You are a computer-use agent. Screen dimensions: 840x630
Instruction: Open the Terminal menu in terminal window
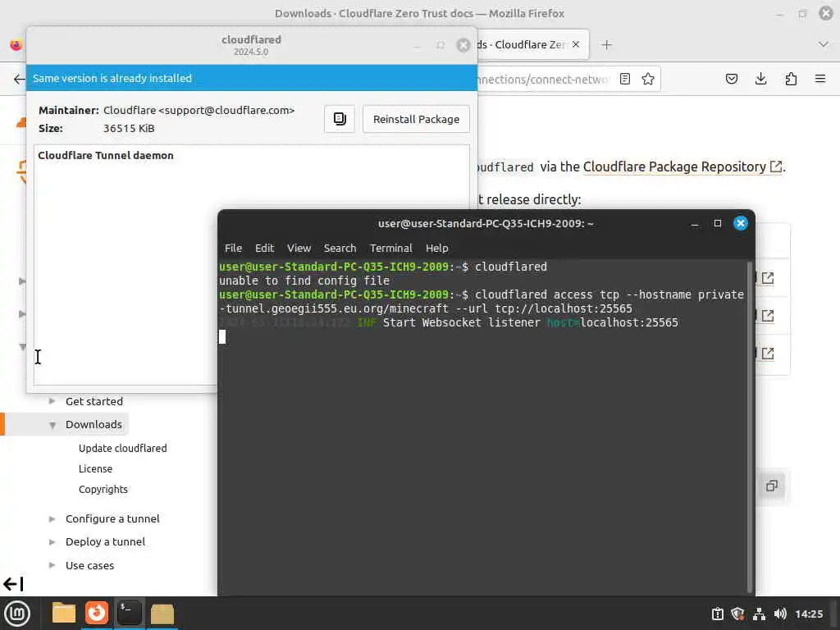click(x=390, y=248)
